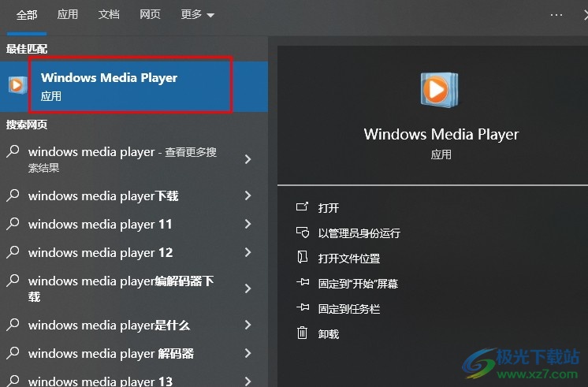Expand arrow for 查看更多搜索结果 result

point(247,159)
